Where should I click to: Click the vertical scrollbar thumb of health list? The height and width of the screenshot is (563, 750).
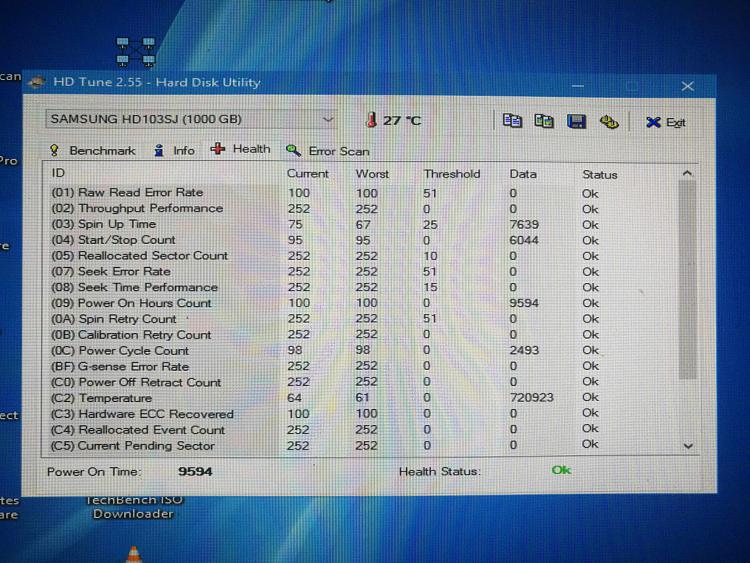687,280
